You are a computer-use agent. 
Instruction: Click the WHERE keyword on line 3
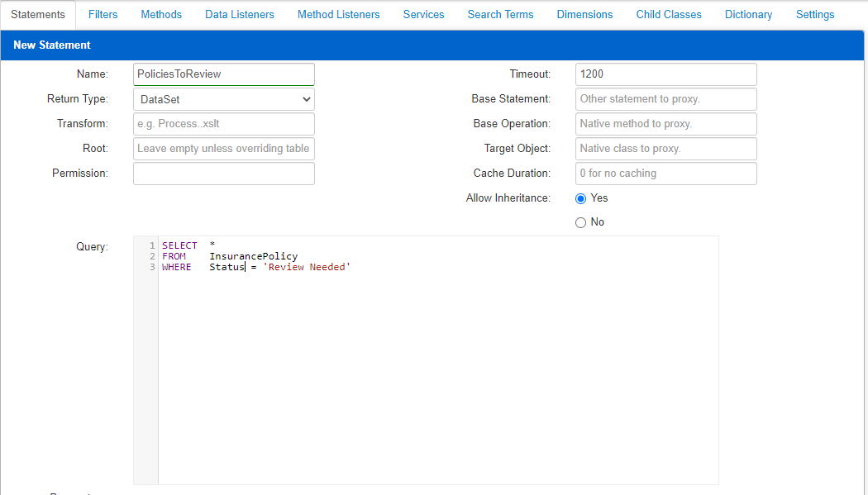[177, 267]
